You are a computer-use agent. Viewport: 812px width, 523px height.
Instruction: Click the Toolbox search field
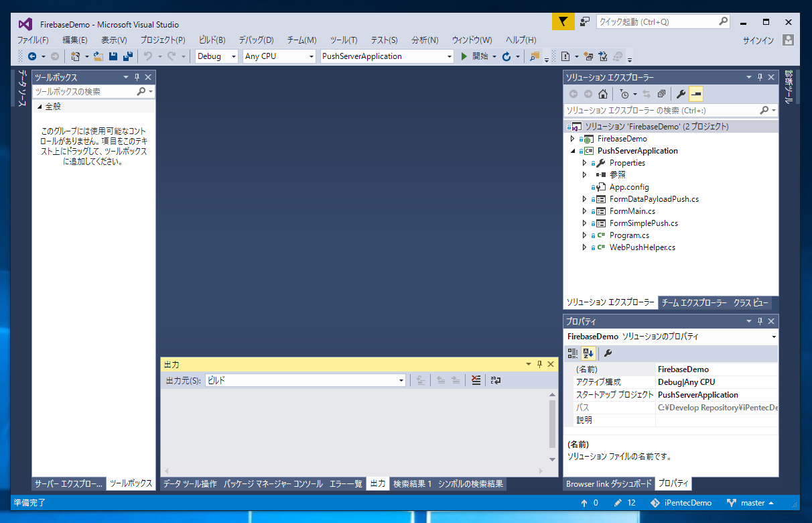click(x=84, y=91)
